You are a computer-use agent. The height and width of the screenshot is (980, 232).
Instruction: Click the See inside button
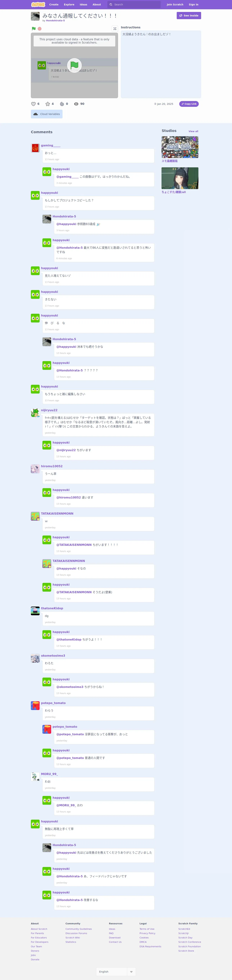[189, 16]
